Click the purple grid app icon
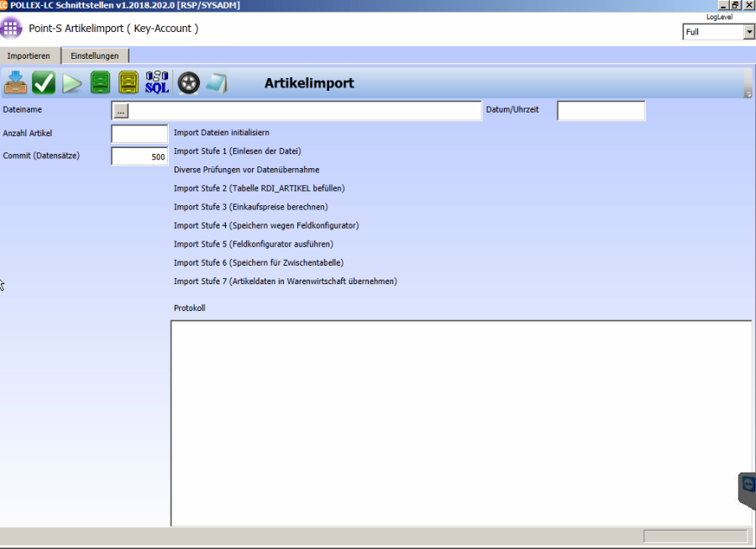Image resolution: width=756 pixels, height=549 pixels. coord(11,29)
